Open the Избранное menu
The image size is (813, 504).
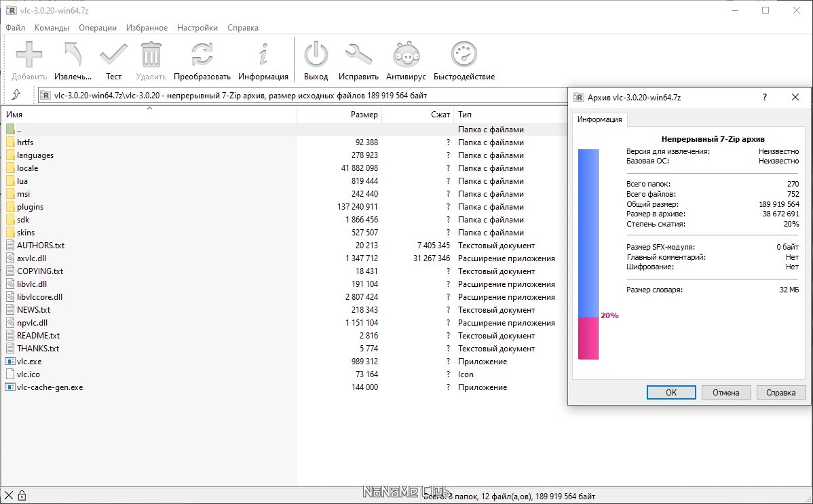147,28
